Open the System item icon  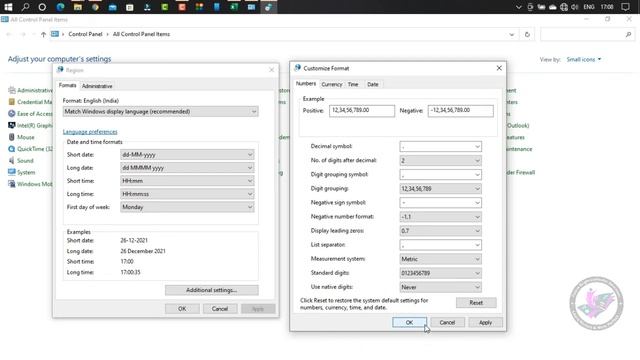click(x=12, y=172)
